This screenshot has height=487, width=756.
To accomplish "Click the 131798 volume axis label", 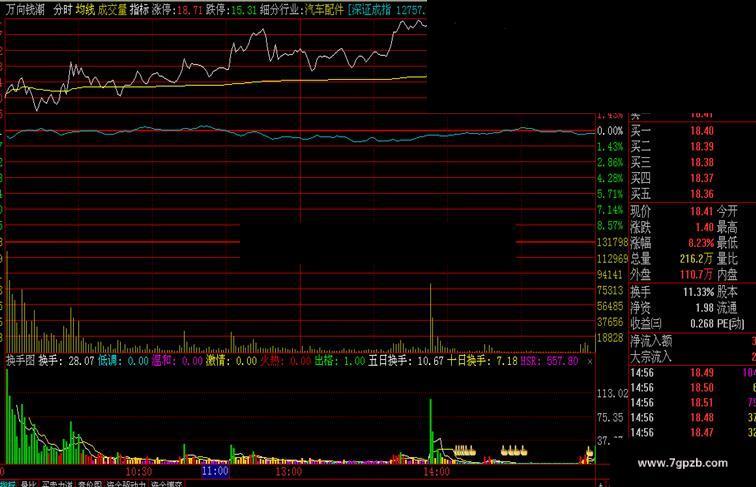I will [612, 243].
